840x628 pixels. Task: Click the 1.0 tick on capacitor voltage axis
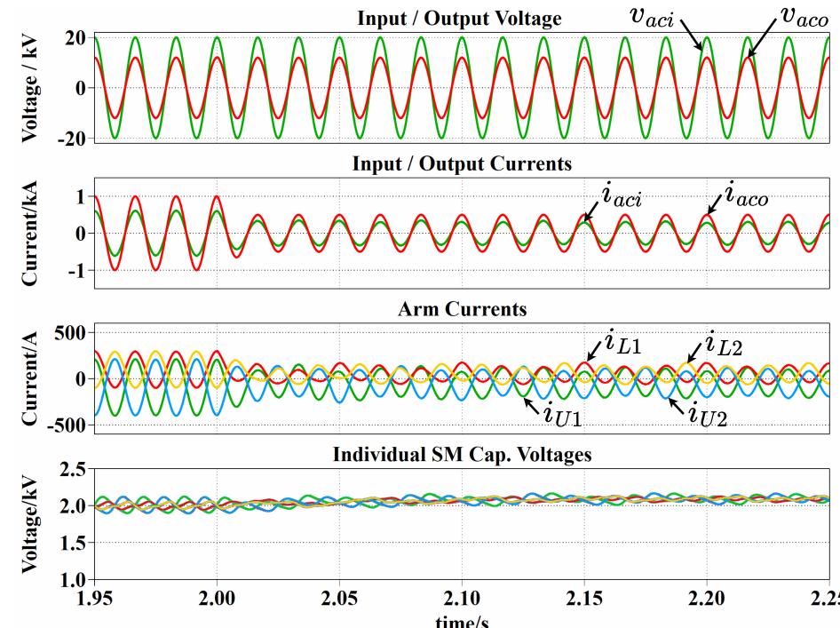tap(72, 580)
